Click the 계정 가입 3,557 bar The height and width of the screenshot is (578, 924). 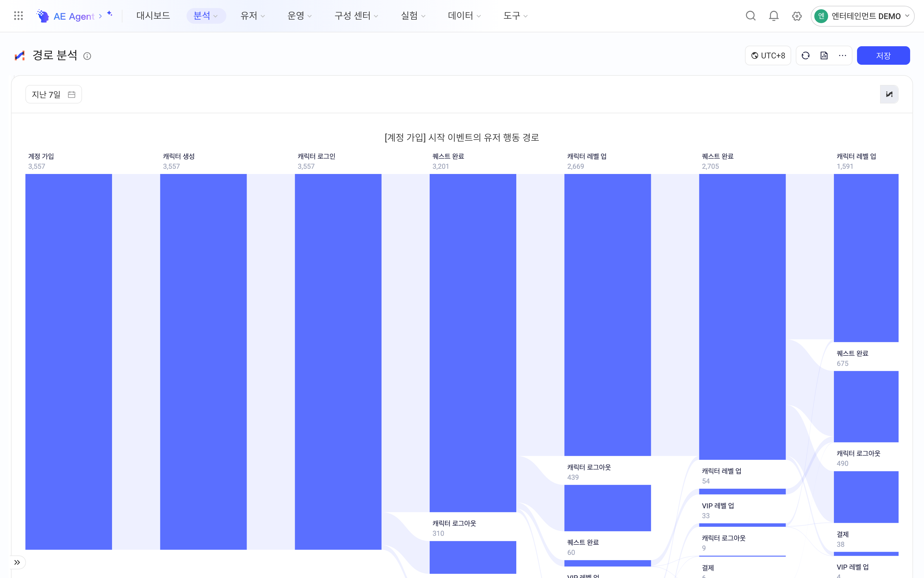[69, 362]
